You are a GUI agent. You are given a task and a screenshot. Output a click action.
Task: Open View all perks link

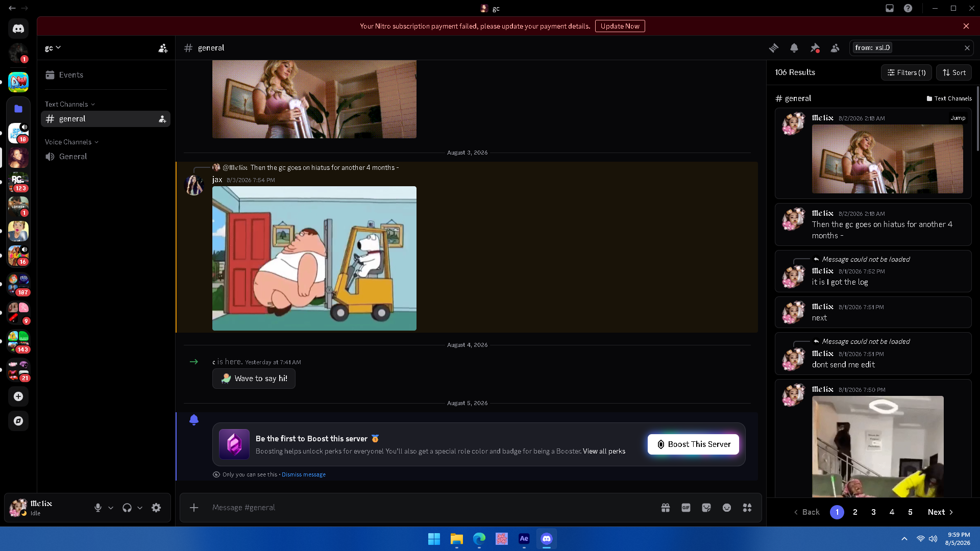click(604, 452)
